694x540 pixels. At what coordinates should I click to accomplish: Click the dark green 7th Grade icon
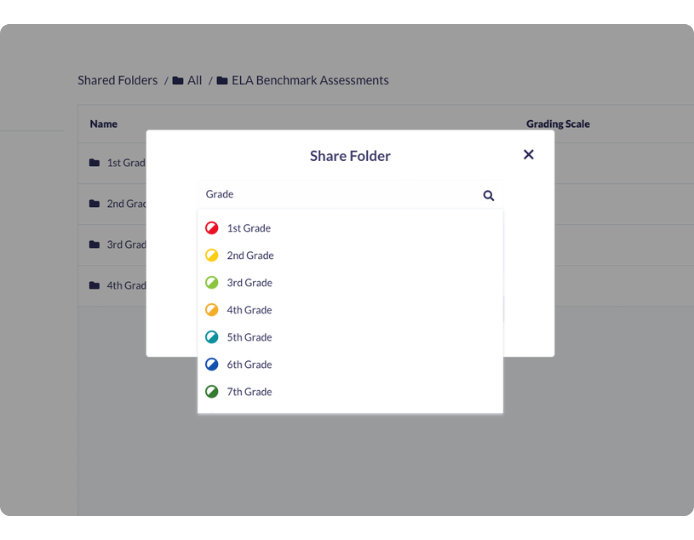point(212,392)
